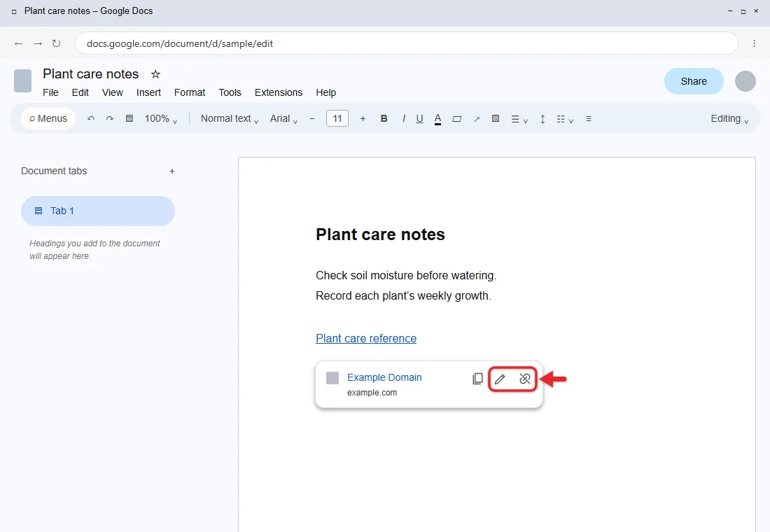This screenshot has width=770, height=532.
Task: Open the Help menu
Action: (325, 92)
